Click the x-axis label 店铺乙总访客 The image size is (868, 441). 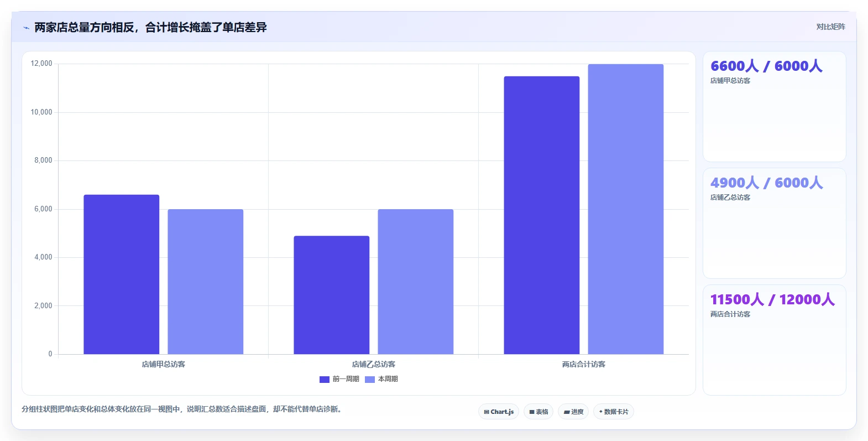pyautogui.click(x=374, y=364)
